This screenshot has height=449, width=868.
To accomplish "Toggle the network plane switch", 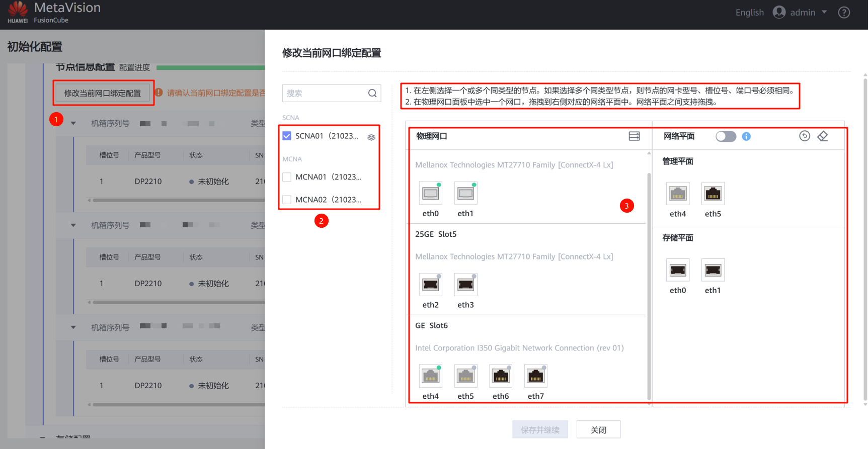I will coord(726,136).
